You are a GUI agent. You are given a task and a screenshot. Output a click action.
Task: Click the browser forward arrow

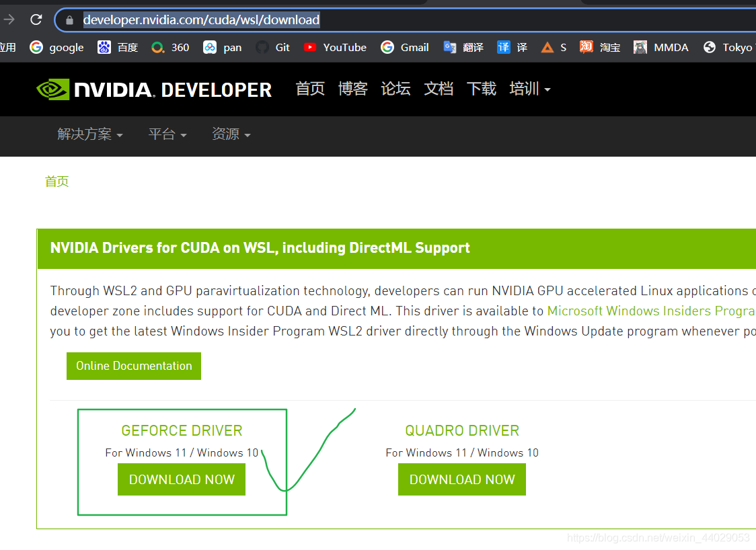tap(9, 19)
